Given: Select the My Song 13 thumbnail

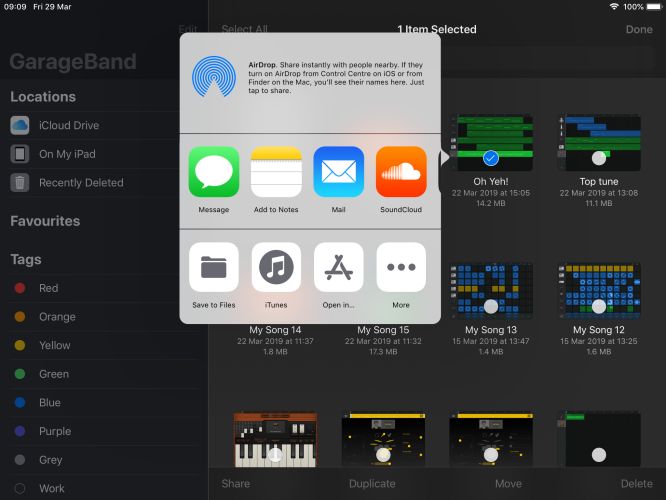Looking at the screenshot, I should point(490,290).
